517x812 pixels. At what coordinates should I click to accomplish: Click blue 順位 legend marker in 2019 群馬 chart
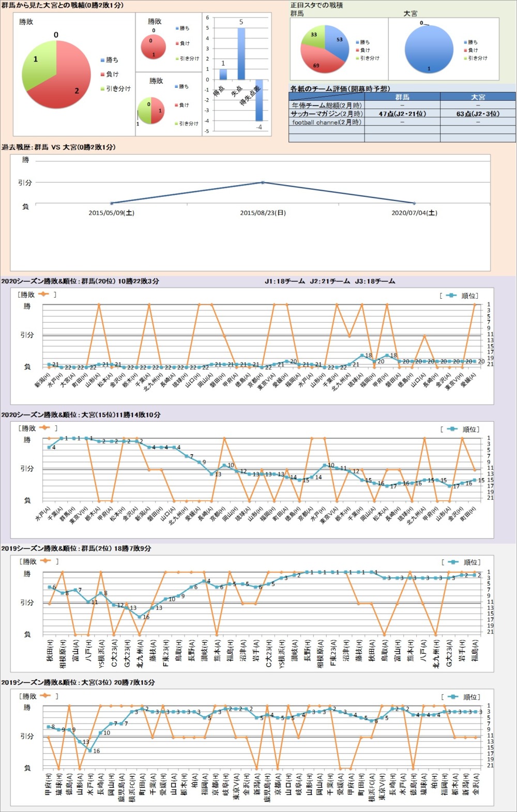(x=453, y=562)
